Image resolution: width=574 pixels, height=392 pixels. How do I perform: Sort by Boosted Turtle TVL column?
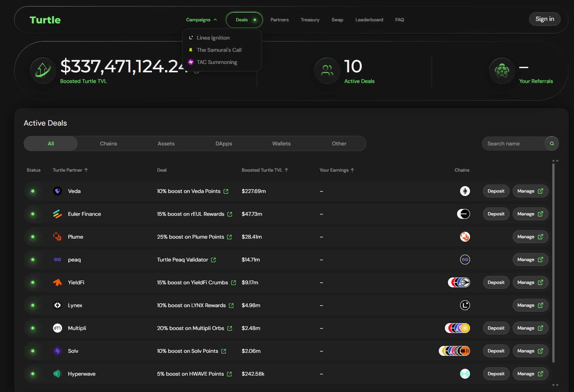click(x=265, y=170)
